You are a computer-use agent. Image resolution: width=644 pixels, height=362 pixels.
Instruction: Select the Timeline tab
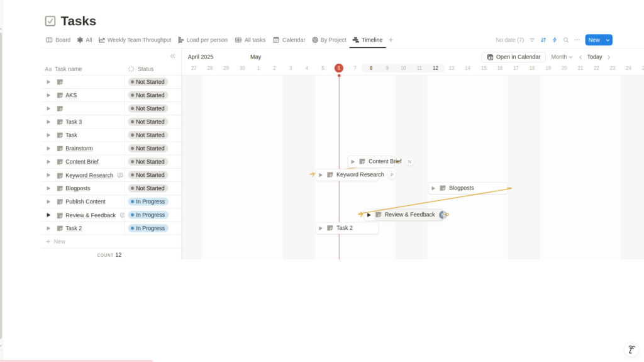tap(367, 40)
